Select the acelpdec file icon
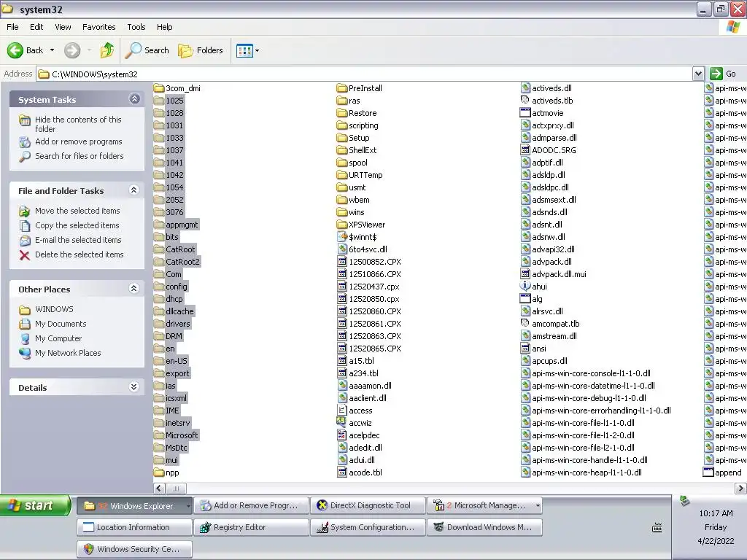This screenshot has height=560, width=747. point(341,435)
